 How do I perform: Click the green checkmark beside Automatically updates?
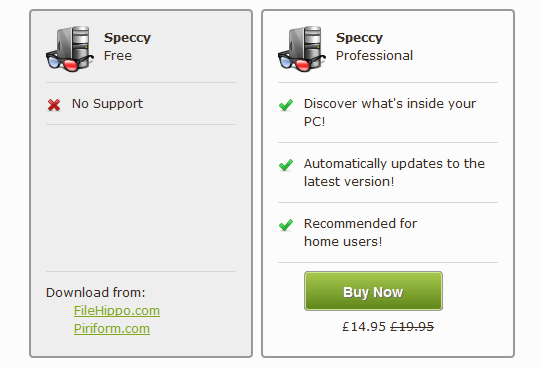[x=286, y=165]
